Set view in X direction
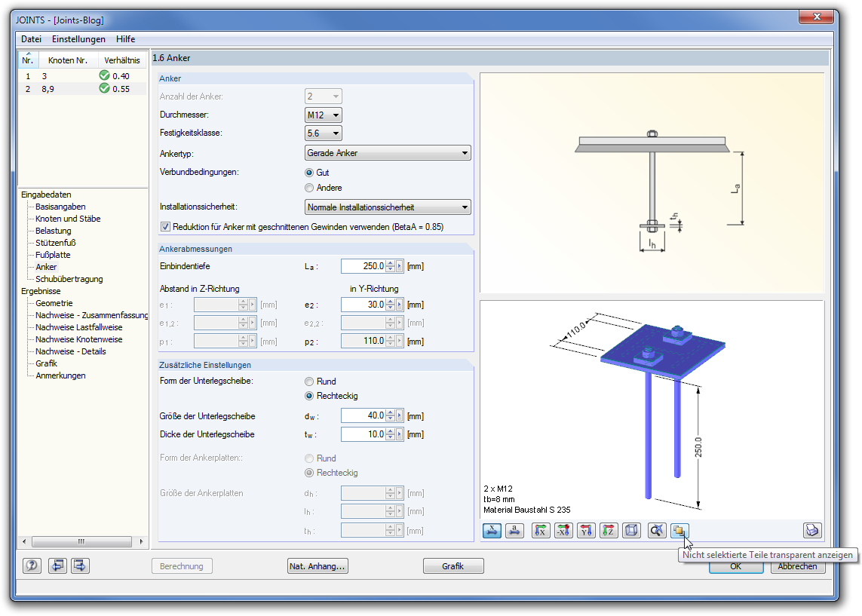Image resolution: width=862 pixels, height=616 pixels. [x=541, y=530]
